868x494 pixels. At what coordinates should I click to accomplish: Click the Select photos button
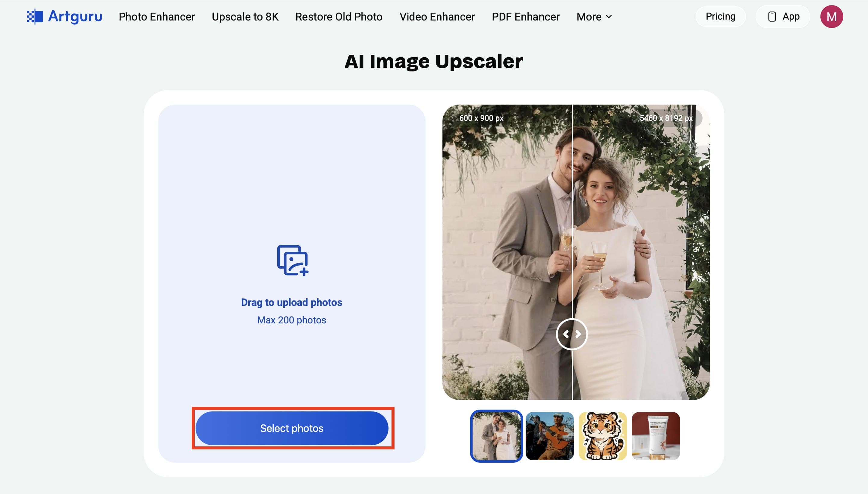point(292,428)
